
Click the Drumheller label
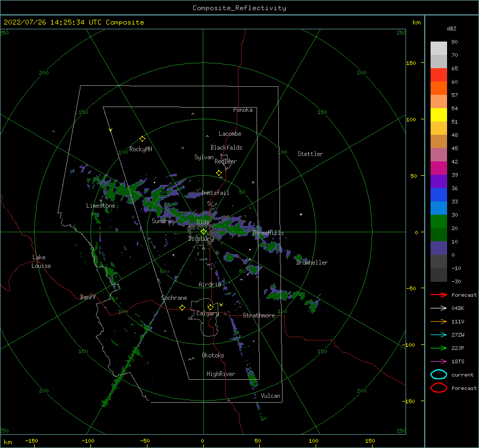[311, 263]
